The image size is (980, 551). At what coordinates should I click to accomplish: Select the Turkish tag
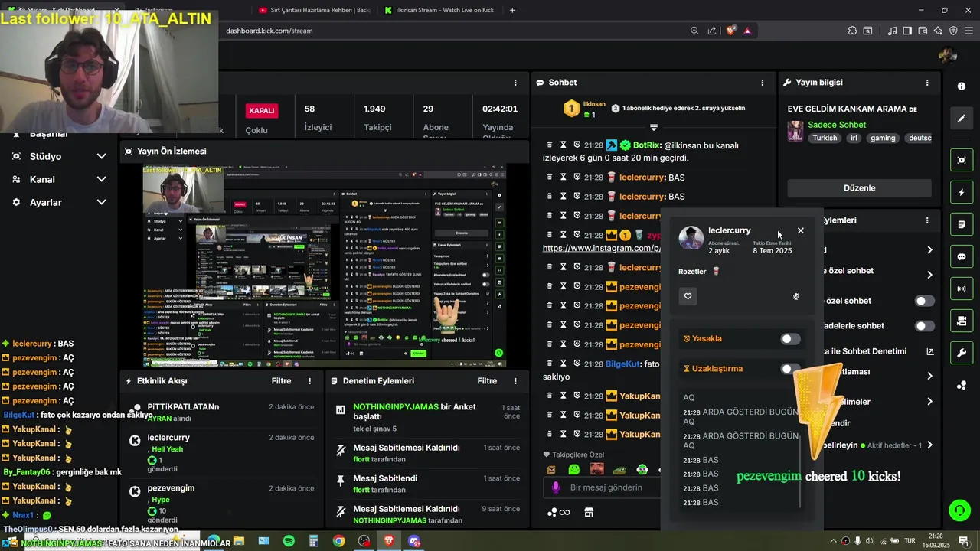pos(825,139)
